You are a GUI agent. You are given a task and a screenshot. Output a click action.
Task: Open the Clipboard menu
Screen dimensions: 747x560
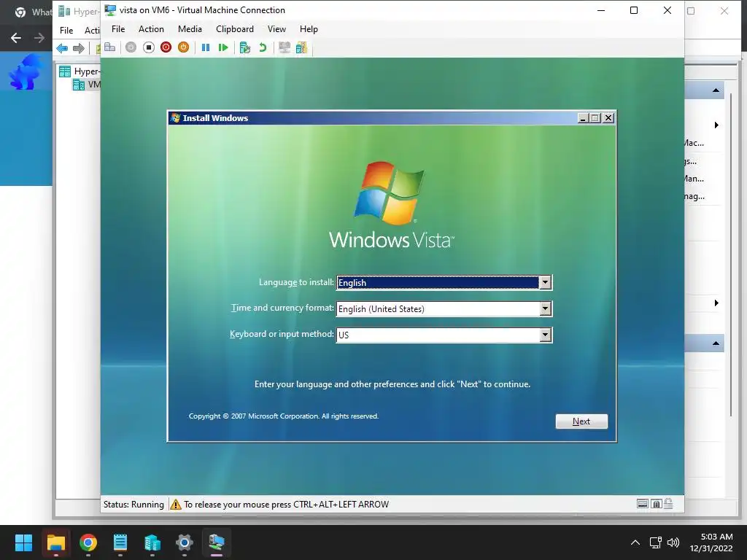(x=235, y=29)
